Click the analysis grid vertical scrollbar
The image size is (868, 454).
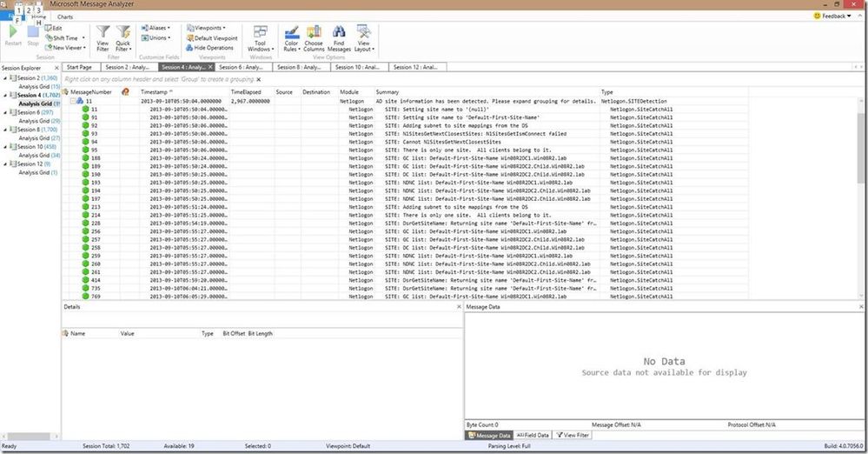coord(861,147)
